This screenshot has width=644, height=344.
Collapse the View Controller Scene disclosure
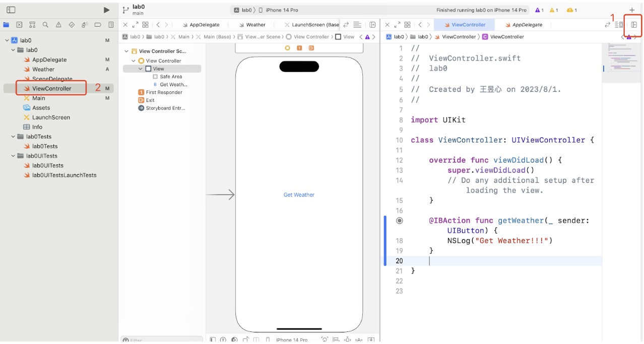[126, 51]
